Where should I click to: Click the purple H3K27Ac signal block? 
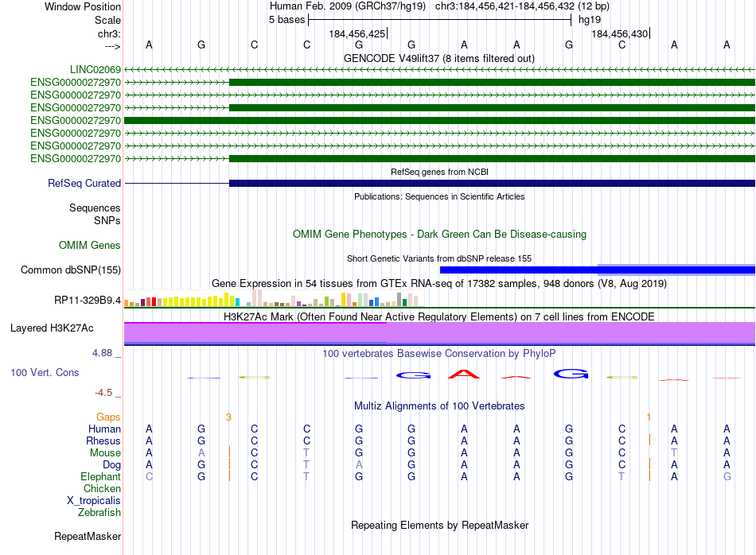439,333
